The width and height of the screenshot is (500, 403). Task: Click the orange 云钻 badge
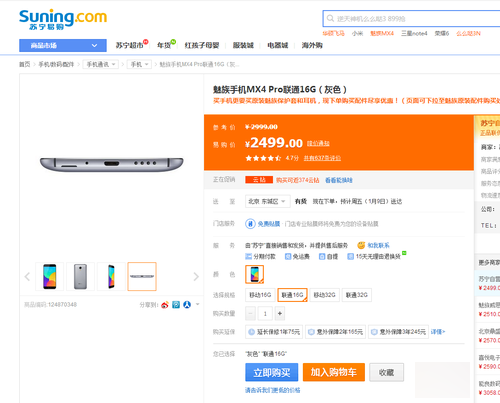259,180
